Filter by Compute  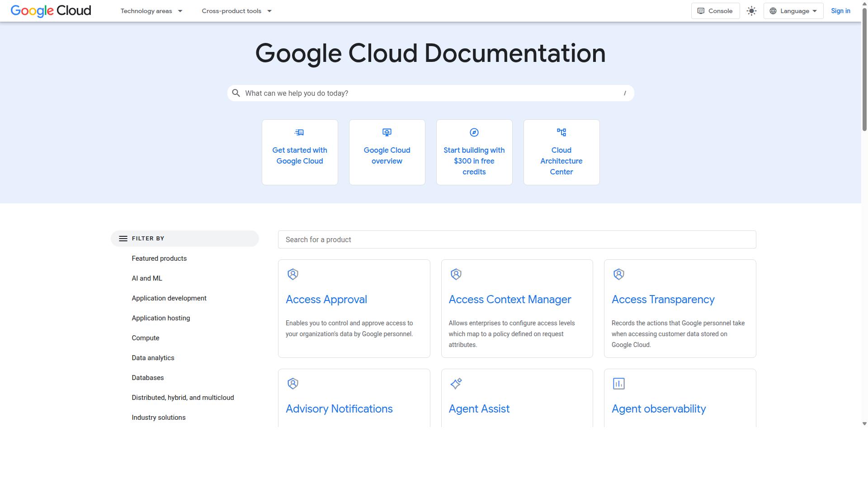(146, 338)
